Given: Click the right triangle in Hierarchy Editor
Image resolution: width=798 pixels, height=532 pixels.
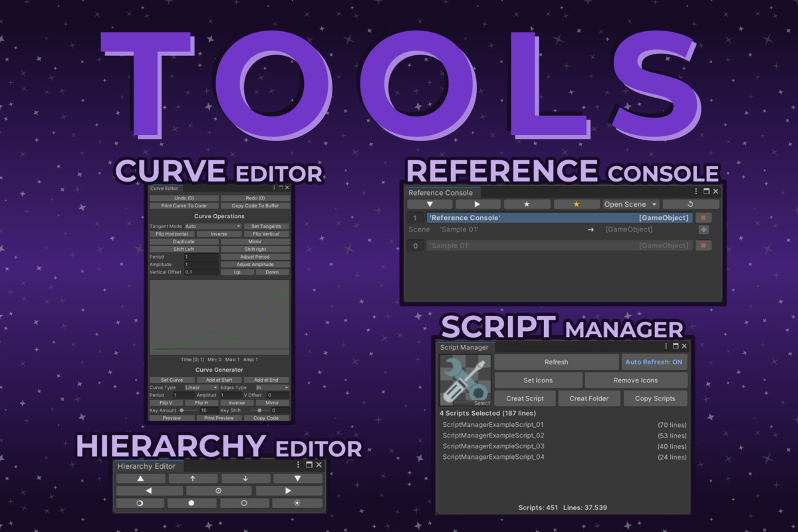Looking at the screenshot, I should pos(289,491).
